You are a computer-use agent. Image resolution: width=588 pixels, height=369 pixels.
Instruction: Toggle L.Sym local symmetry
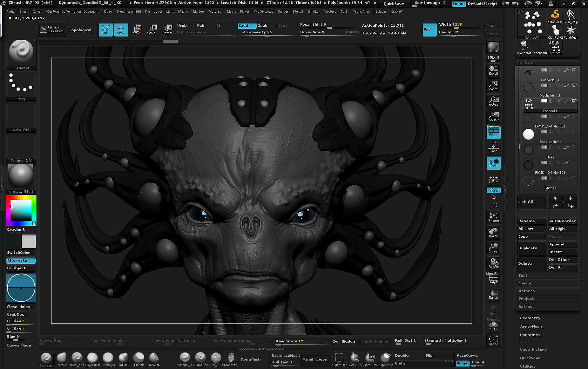pos(493,179)
